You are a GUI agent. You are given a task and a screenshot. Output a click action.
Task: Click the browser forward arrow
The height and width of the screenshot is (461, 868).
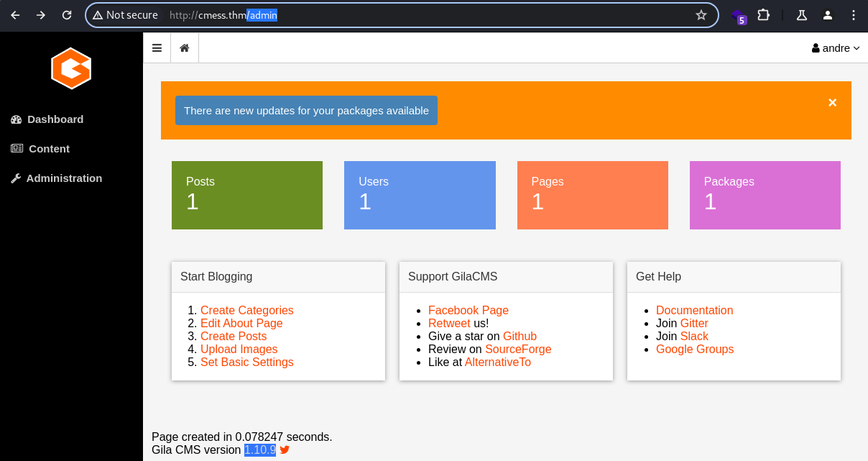41,15
